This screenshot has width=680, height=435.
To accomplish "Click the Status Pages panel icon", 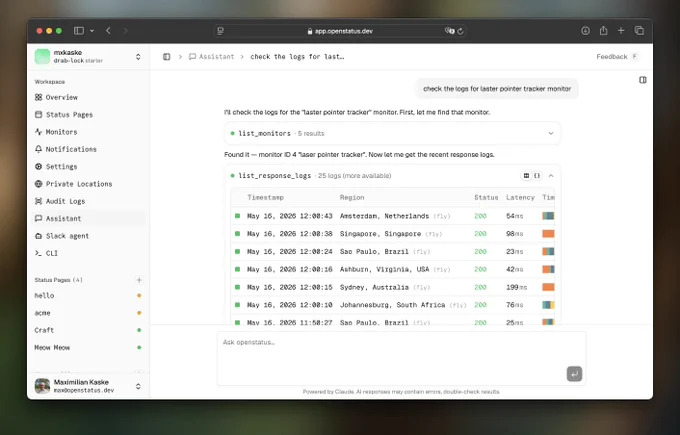I will click(39, 114).
